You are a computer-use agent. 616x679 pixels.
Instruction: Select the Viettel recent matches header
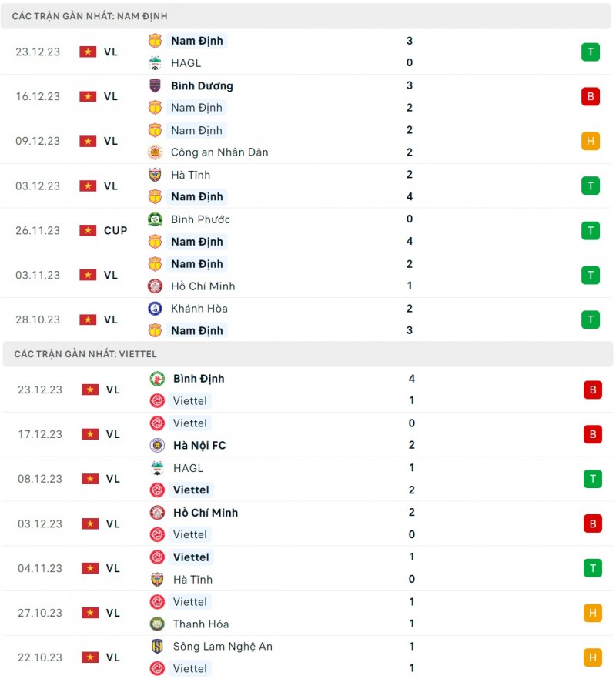click(85, 354)
